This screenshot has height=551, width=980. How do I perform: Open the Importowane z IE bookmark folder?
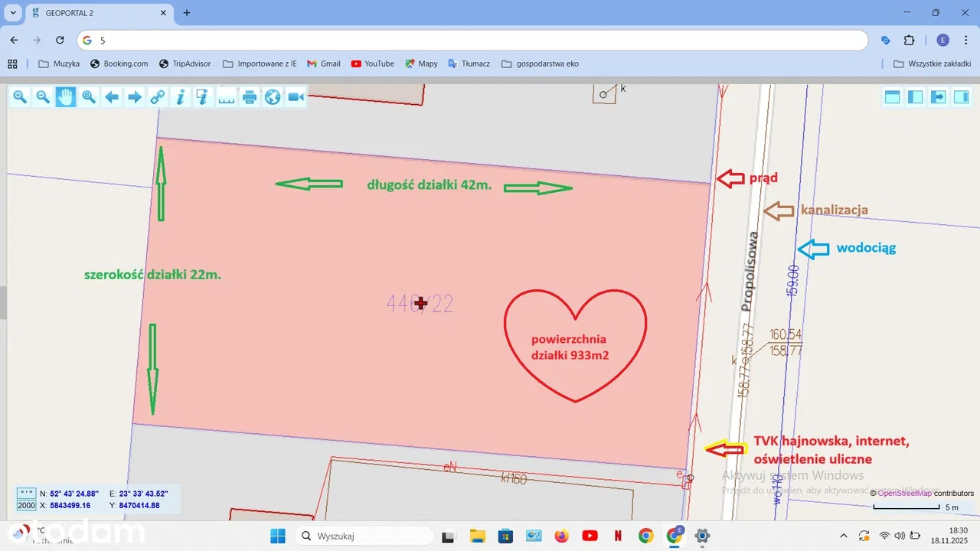pos(260,64)
